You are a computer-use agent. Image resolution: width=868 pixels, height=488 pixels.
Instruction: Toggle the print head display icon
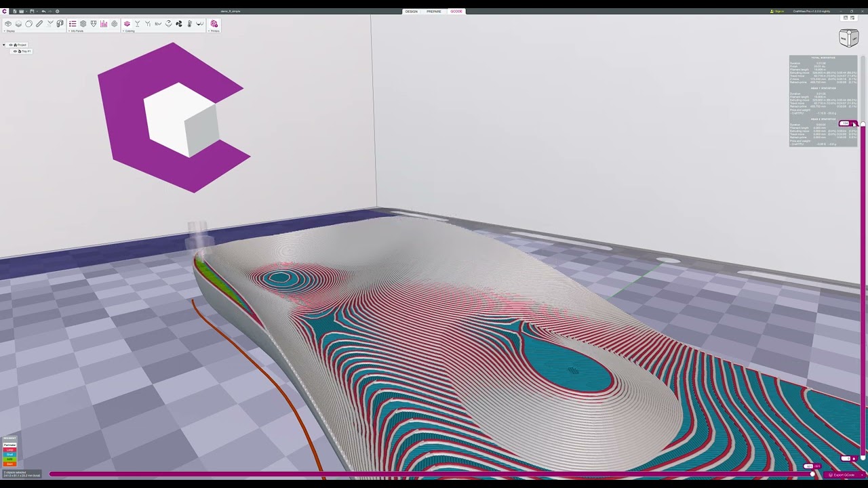click(x=60, y=24)
